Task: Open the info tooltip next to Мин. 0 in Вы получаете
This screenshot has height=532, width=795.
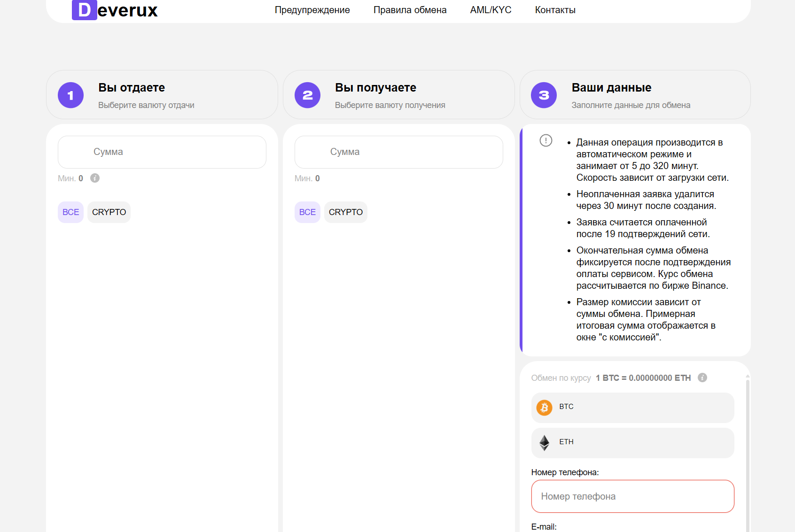Action: [x=332, y=178]
